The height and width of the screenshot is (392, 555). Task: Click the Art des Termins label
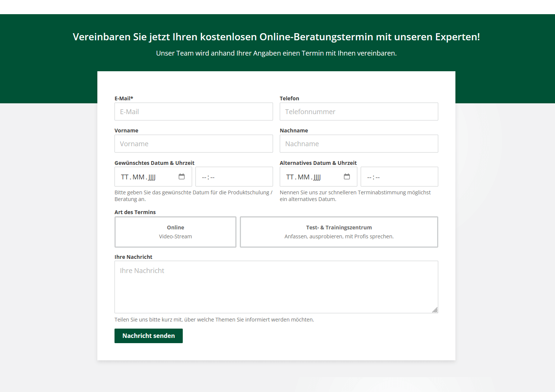(135, 212)
